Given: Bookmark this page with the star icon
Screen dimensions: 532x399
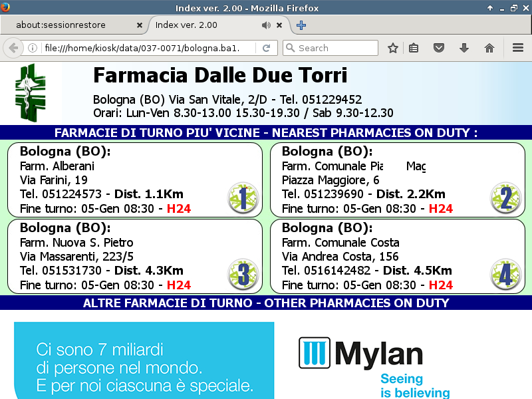Looking at the screenshot, I should 393,48.
